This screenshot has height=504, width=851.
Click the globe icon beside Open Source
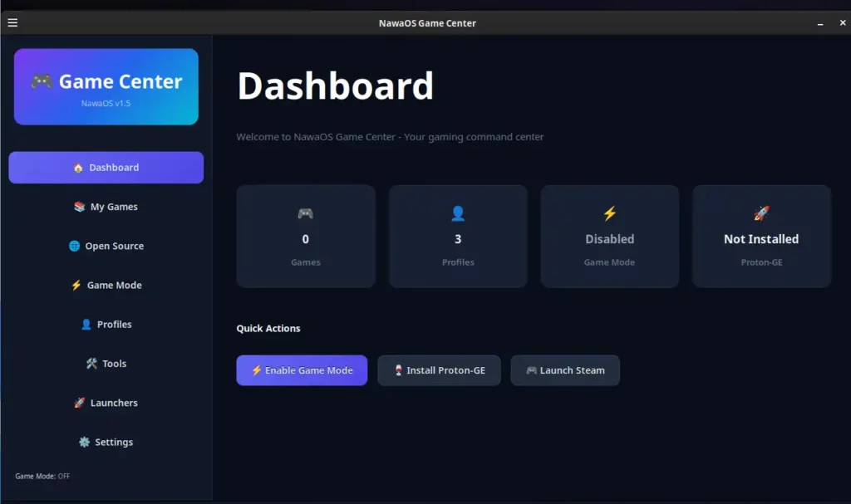point(75,246)
